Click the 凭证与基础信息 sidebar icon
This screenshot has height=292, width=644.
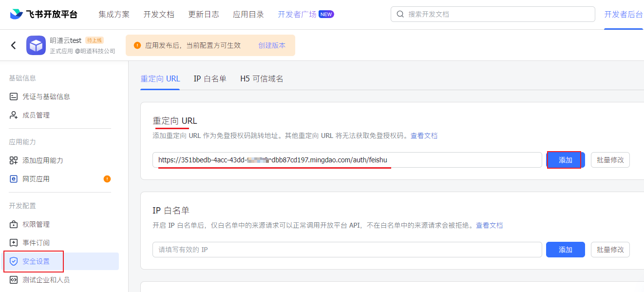coord(14,97)
